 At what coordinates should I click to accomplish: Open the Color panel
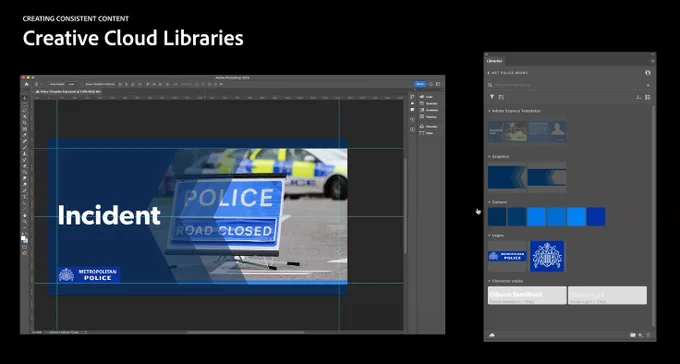tap(427, 97)
